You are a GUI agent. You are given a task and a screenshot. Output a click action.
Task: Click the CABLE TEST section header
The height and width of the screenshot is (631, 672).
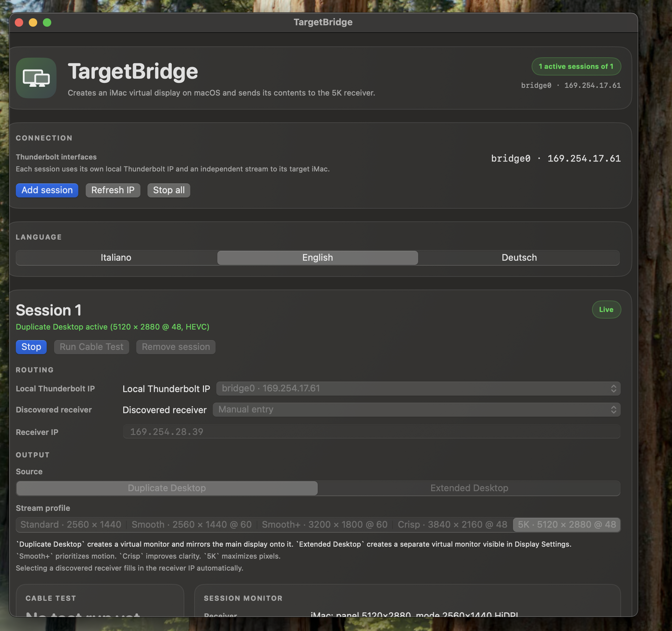(51, 598)
